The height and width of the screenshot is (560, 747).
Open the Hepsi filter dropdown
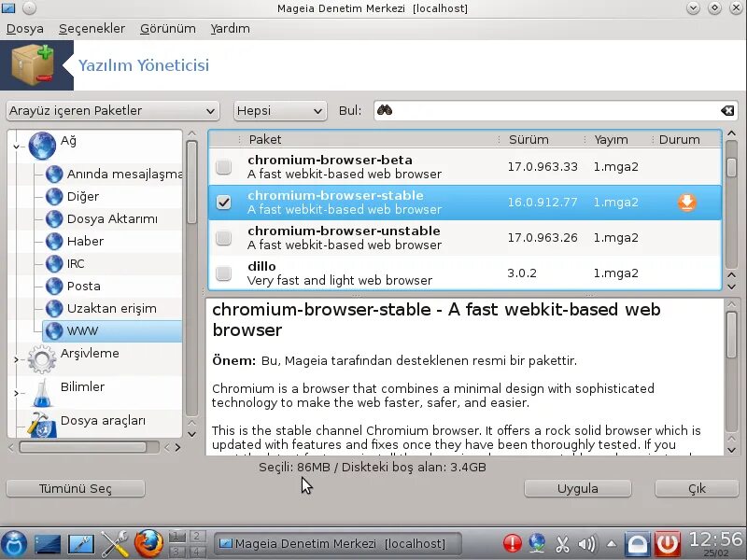pyautogui.click(x=280, y=111)
